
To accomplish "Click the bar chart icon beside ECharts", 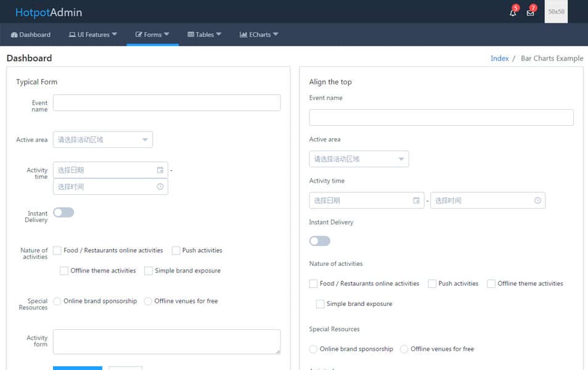I will tap(243, 35).
